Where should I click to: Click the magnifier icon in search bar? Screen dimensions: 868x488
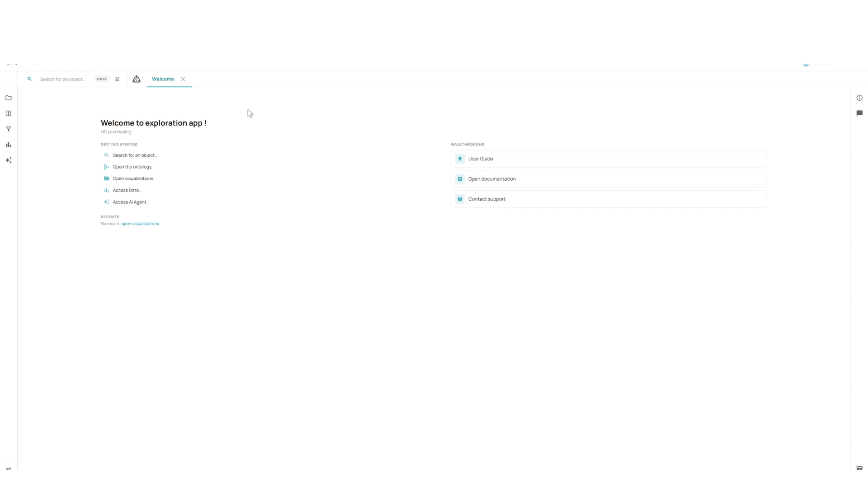coord(29,79)
